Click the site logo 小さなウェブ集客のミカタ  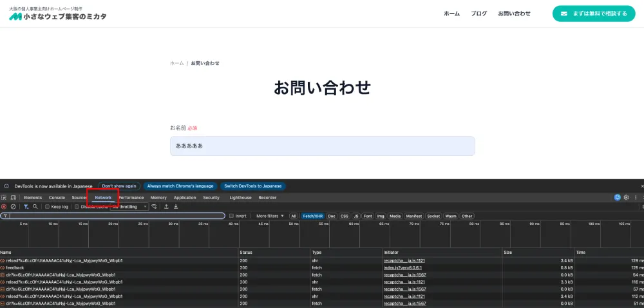click(58, 17)
